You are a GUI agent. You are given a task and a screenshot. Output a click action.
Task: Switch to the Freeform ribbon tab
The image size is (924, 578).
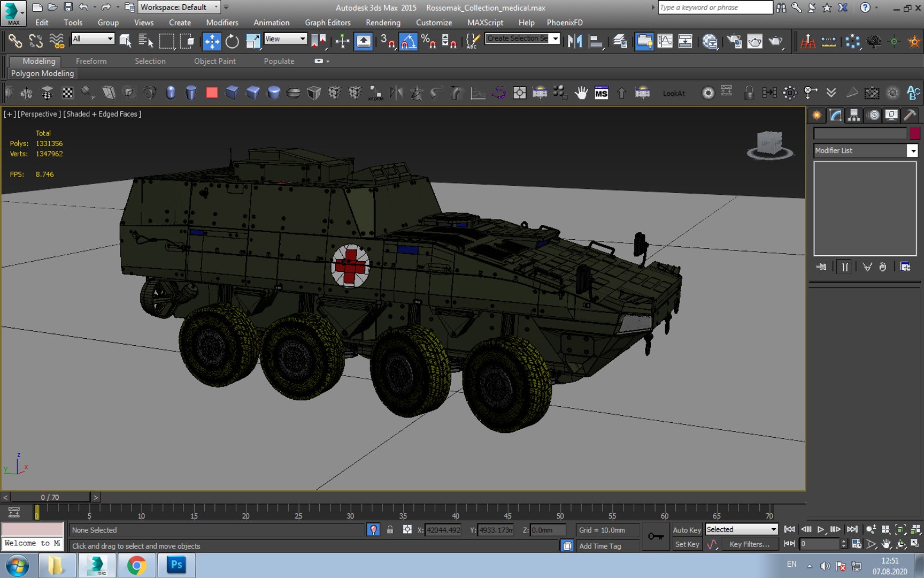point(91,61)
